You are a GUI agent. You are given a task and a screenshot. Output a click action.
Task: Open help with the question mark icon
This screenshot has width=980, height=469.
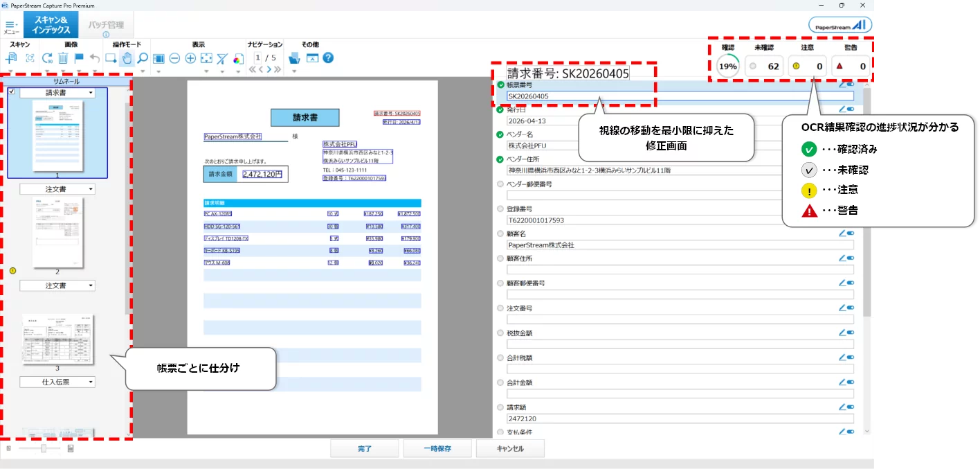point(328,57)
